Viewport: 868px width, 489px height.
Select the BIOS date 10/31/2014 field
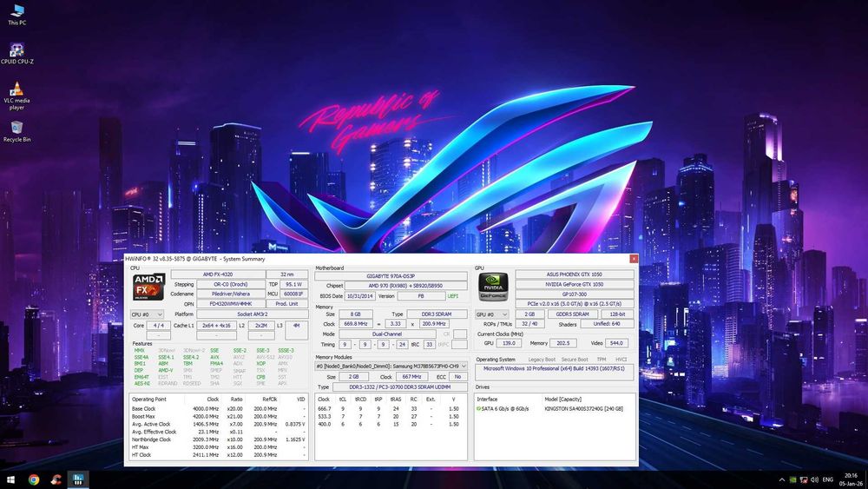360,295
